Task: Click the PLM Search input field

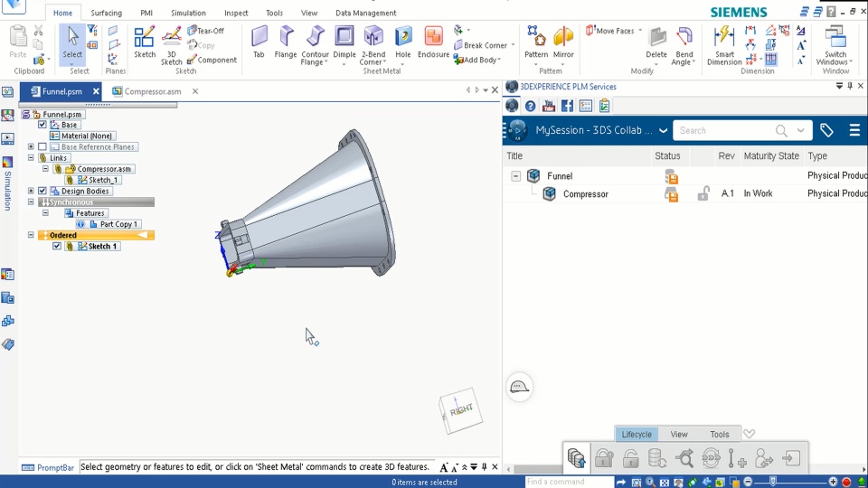Action: pyautogui.click(x=725, y=130)
